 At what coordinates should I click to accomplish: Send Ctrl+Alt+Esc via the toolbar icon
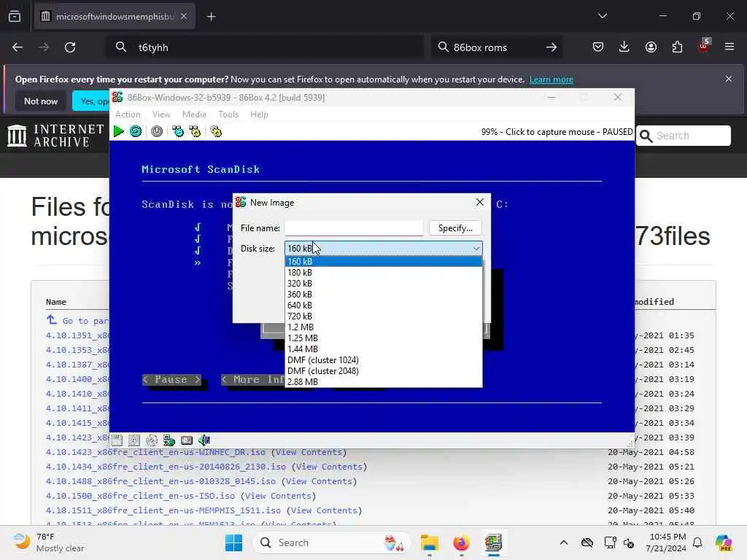[195, 131]
